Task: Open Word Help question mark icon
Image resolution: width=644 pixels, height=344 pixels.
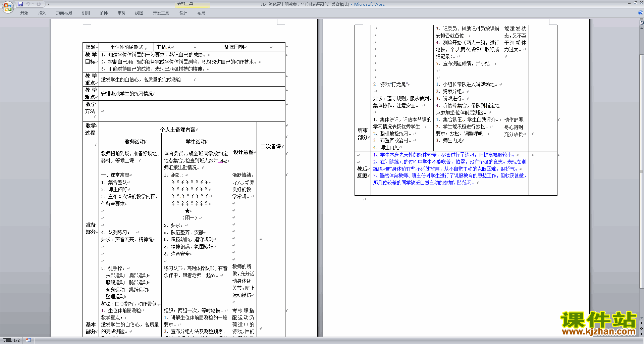Action: tap(641, 13)
